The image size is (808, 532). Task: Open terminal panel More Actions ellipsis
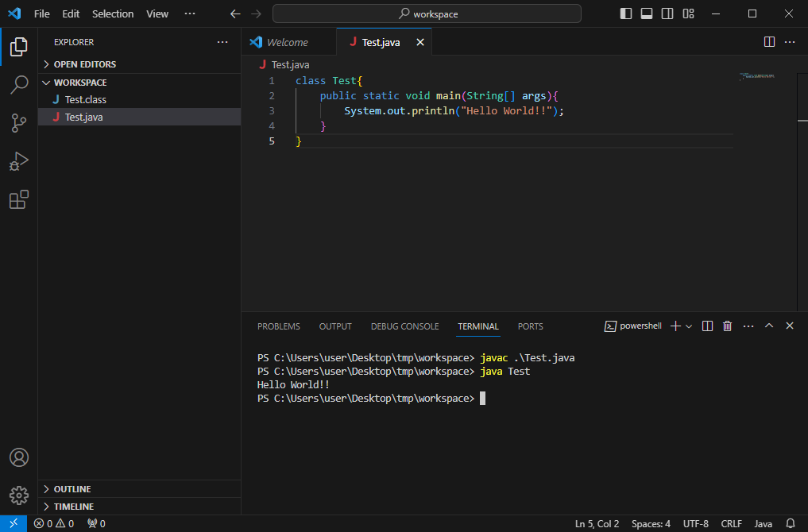tap(748, 326)
